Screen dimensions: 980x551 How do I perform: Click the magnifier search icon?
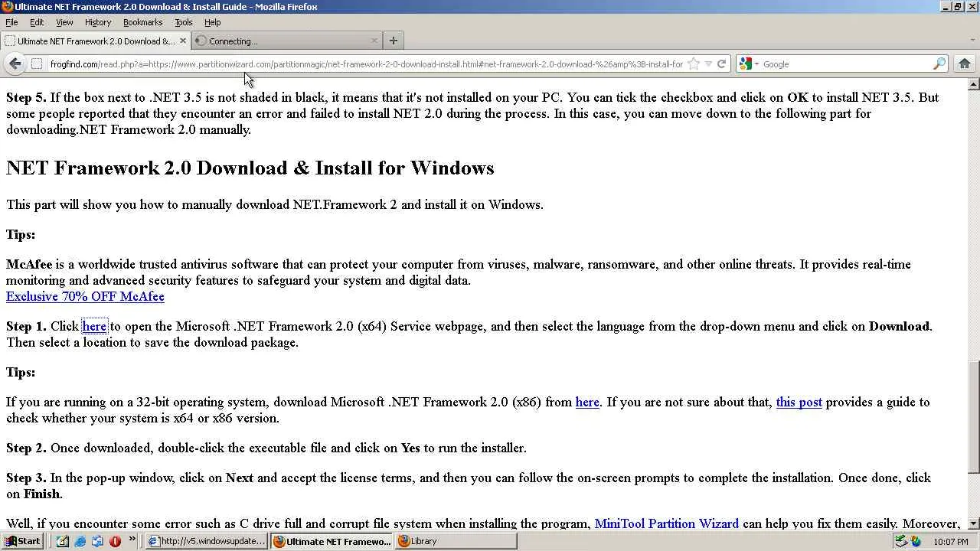(x=939, y=64)
